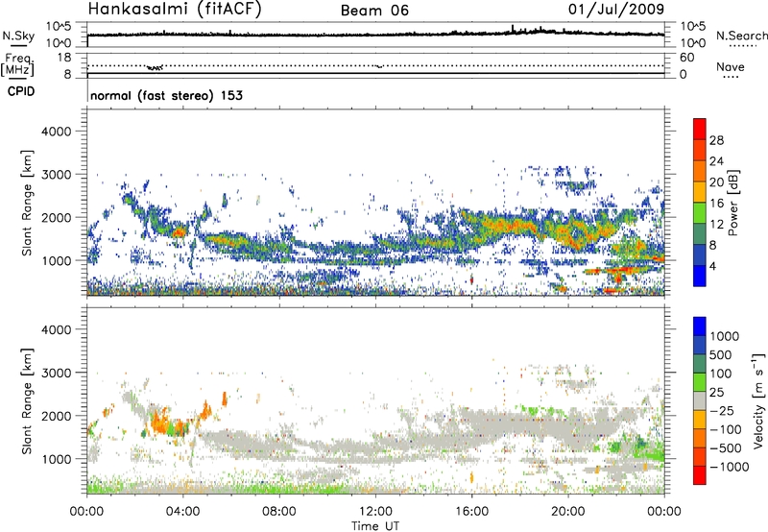Image resolution: width=768 pixels, height=532 pixels.
Task: Click the 'Slant Range [km]' label of velocity panel
Action: click(27, 401)
